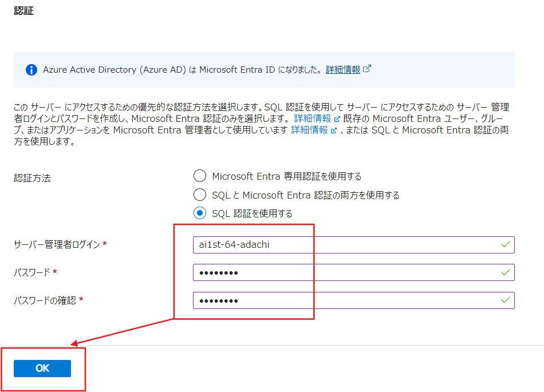
Task: Click the サーバー管理者ログイン input field
Action: (x=353, y=245)
